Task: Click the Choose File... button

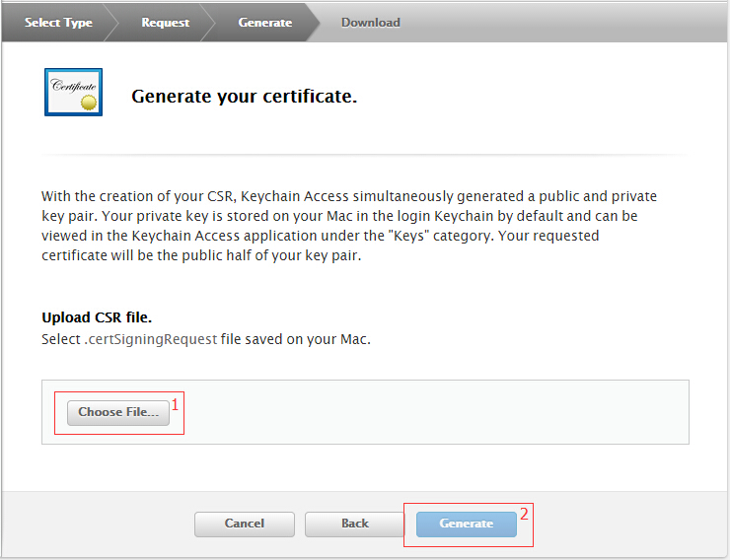Action: click(118, 412)
